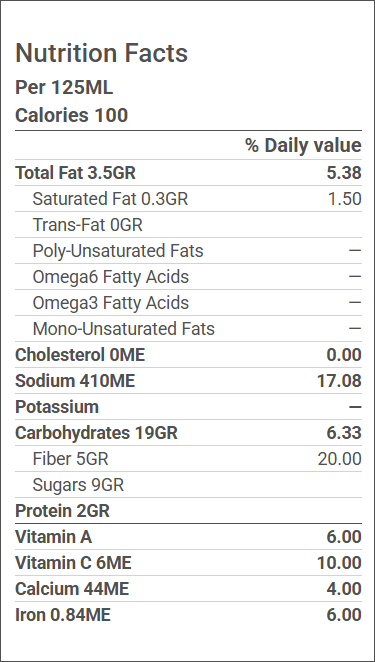Select the Vitamin C 6ME row

(x=188, y=563)
